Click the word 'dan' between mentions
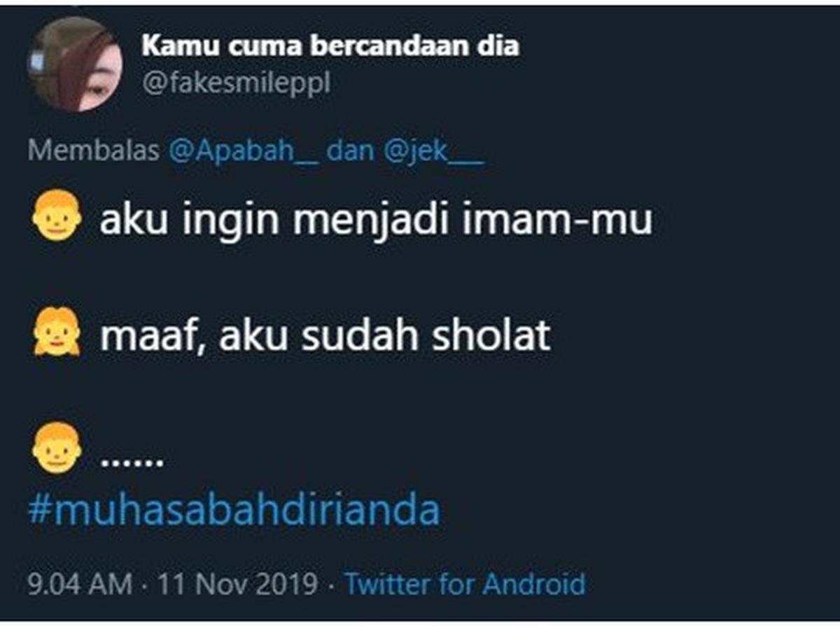The width and height of the screenshot is (840, 630). pos(350,151)
